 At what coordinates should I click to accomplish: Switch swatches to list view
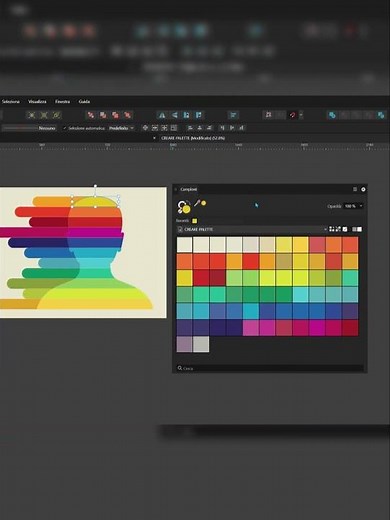point(354,229)
